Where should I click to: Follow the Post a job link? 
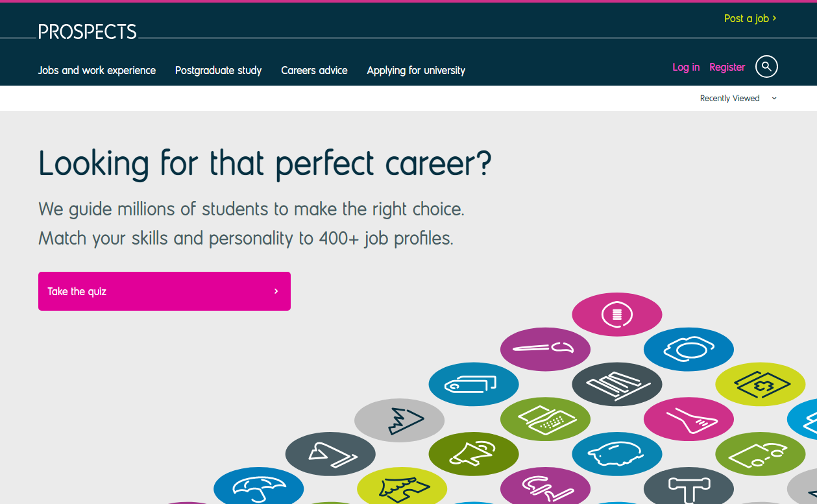(x=750, y=18)
